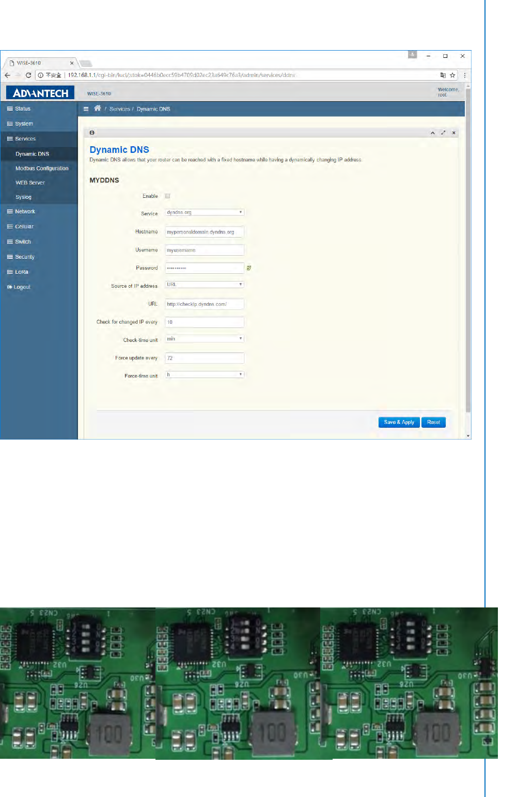Image resolution: width=532 pixels, height=797 pixels.
Task: Expand the Security sidebar menu
Action: [x=39, y=257]
